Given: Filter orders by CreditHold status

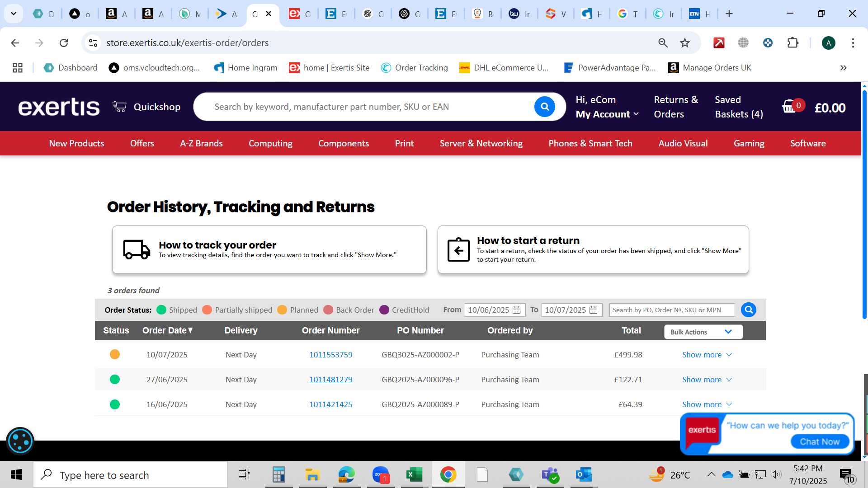Looking at the screenshot, I should coord(405,310).
